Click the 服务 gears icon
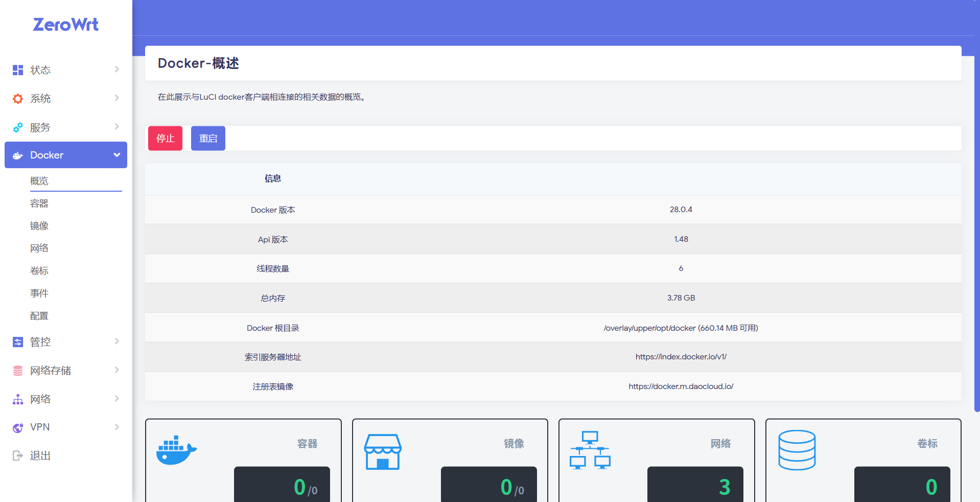 coord(18,127)
